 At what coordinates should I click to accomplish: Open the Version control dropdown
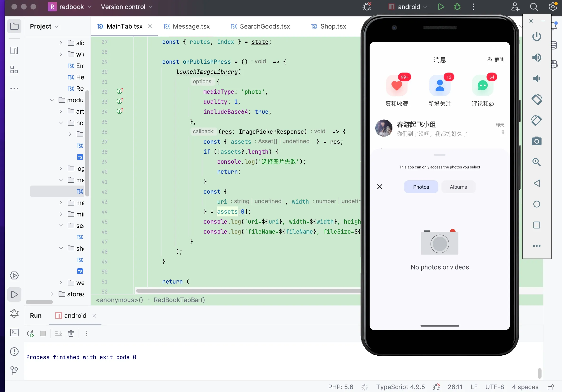[x=126, y=7]
